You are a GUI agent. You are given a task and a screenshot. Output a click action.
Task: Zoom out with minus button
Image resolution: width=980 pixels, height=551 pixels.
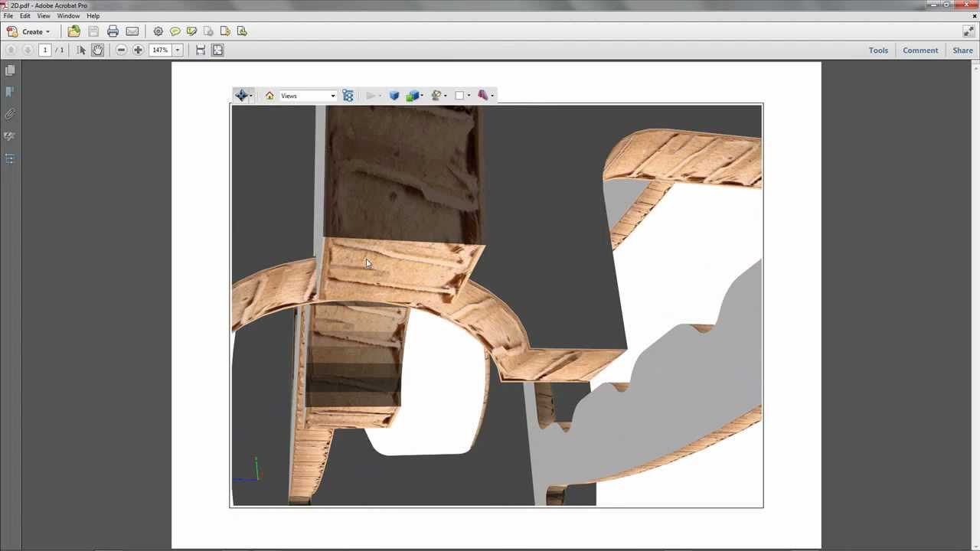pyautogui.click(x=121, y=50)
